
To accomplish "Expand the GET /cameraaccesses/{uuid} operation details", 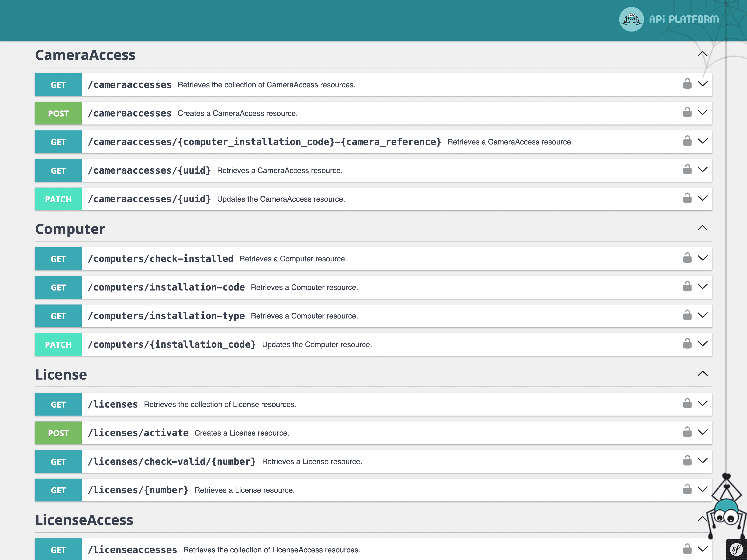I will click(x=703, y=169).
